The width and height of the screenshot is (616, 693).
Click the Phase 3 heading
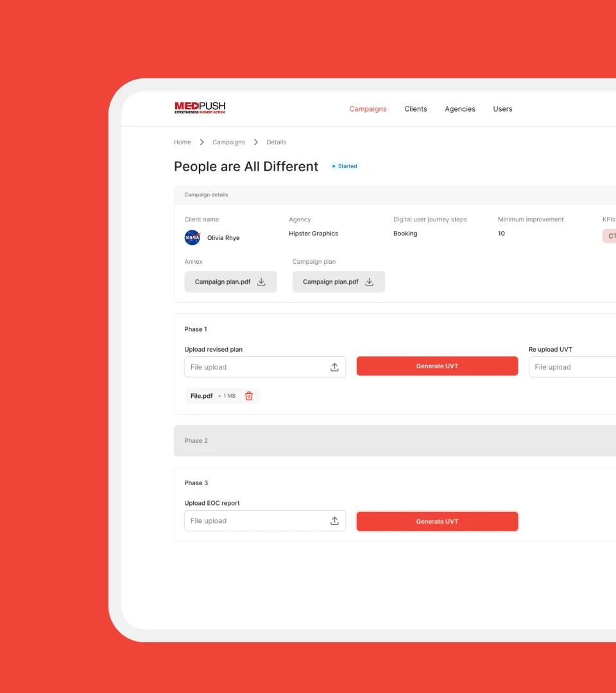tap(196, 483)
